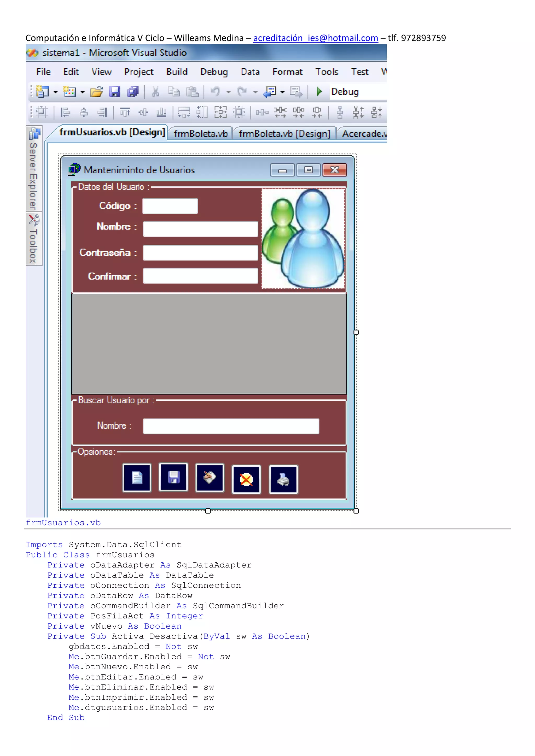Click the Paste clipboard icon

192,92
